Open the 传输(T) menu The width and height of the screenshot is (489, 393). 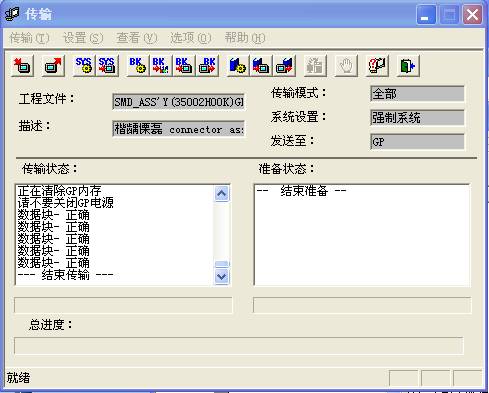pos(29,38)
